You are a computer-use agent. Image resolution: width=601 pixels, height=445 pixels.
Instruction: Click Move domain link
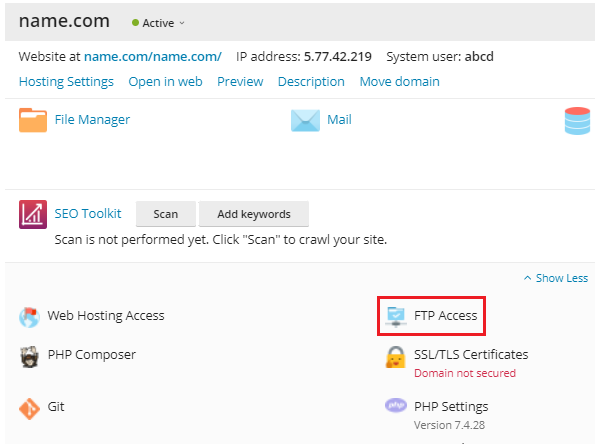click(399, 82)
